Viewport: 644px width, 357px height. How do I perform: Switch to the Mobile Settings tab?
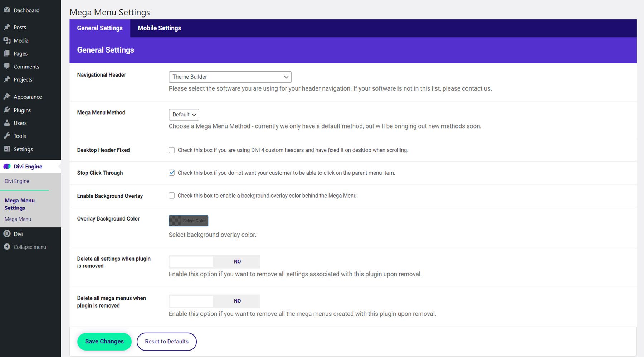pyautogui.click(x=159, y=28)
